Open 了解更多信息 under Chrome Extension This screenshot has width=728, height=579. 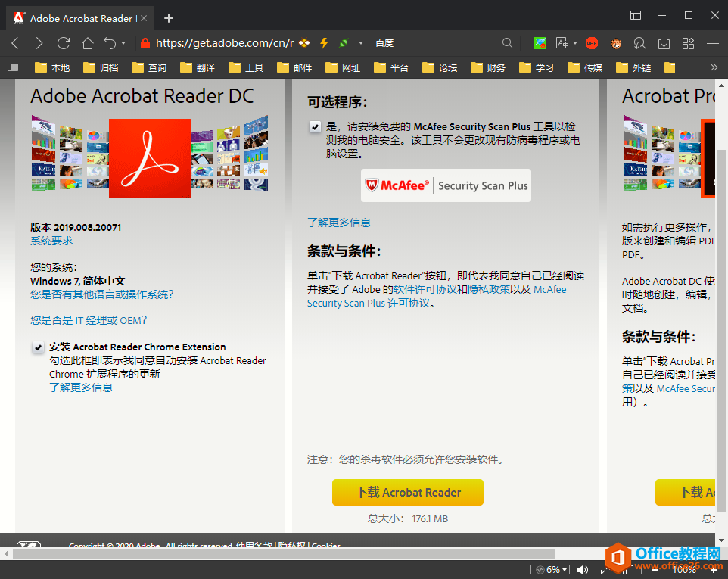[x=81, y=388]
